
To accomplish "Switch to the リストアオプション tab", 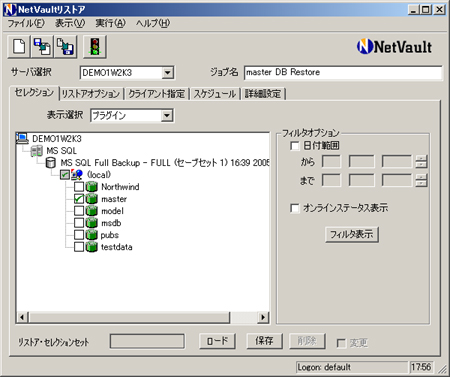I will point(91,94).
